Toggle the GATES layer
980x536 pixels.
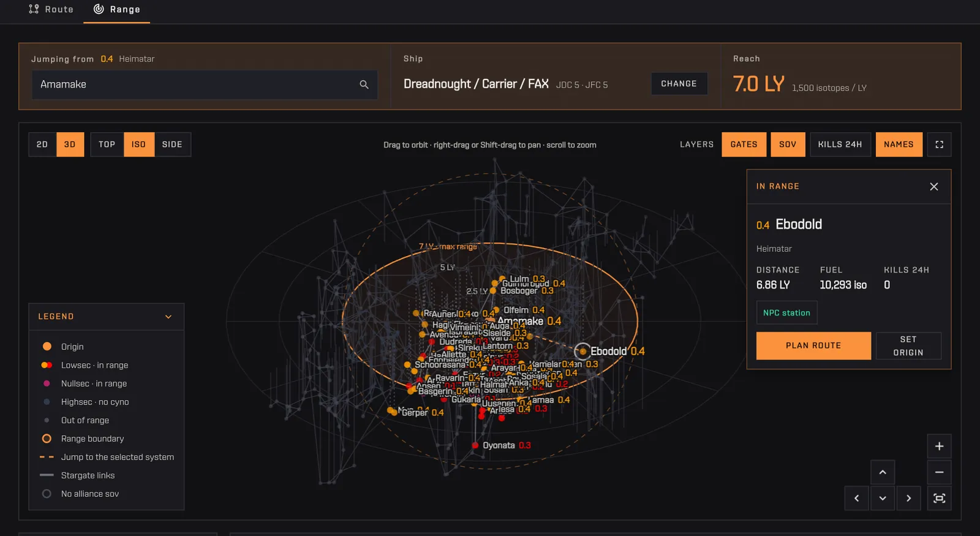pos(744,145)
